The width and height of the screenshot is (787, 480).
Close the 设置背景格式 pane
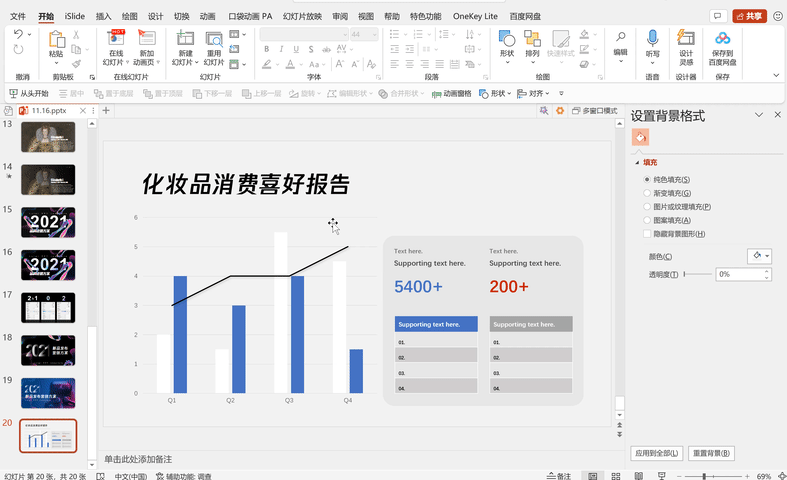coord(777,115)
